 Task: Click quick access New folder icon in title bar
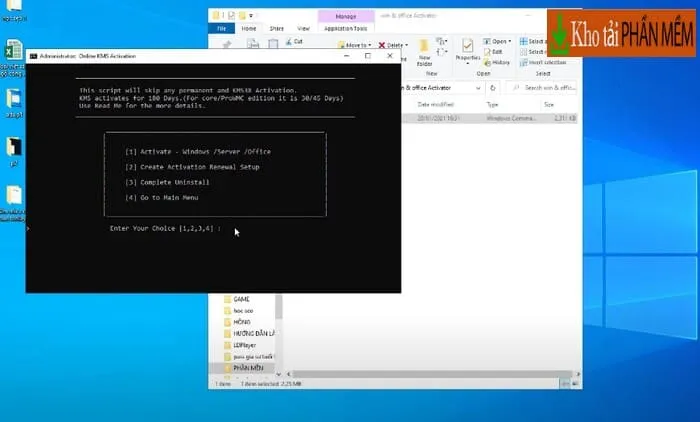pos(242,16)
